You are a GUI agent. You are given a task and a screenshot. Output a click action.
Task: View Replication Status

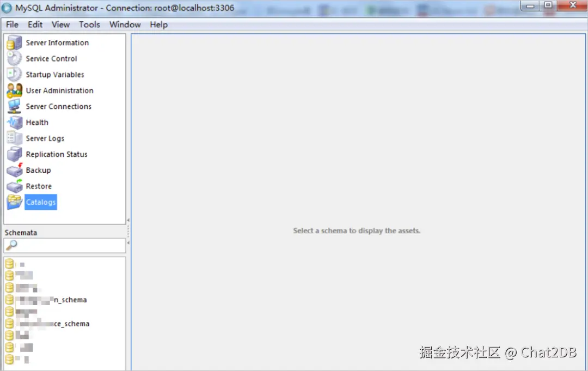56,154
